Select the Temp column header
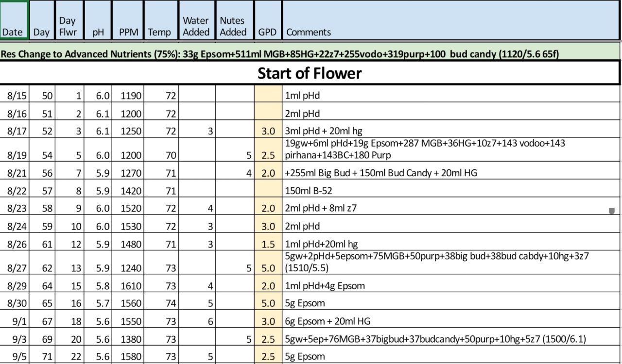 tap(161, 20)
